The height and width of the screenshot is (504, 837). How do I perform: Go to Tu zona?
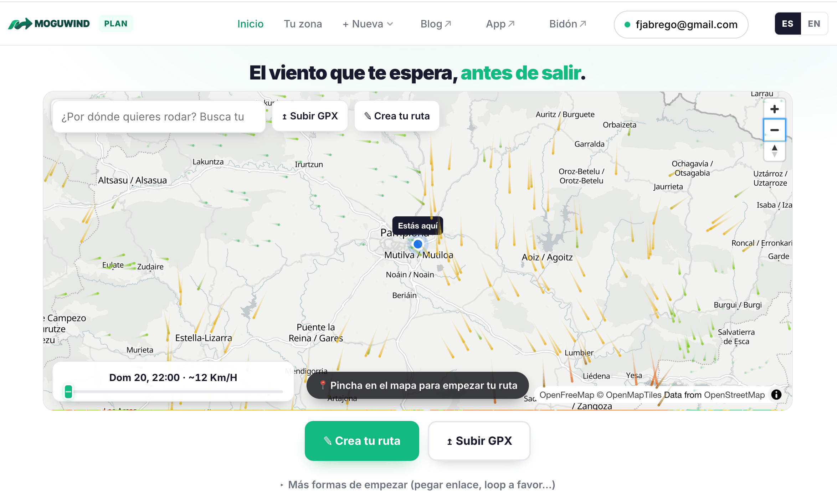(x=303, y=24)
